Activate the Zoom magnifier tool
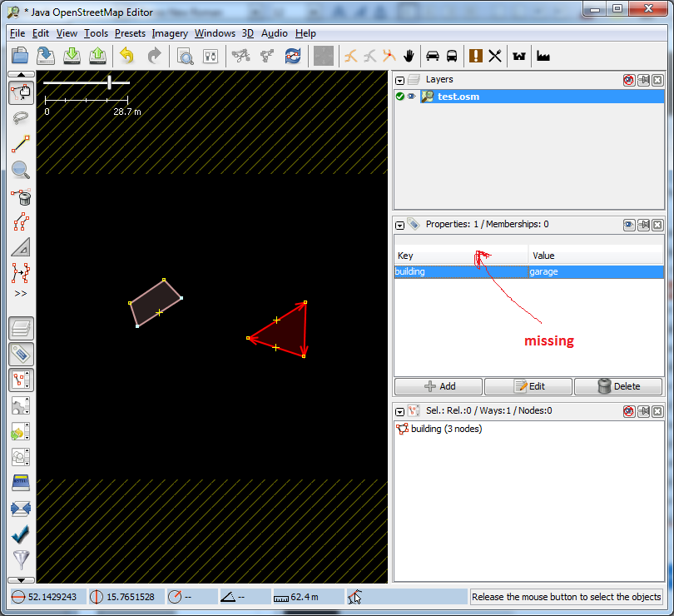The image size is (674, 616). point(21,170)
